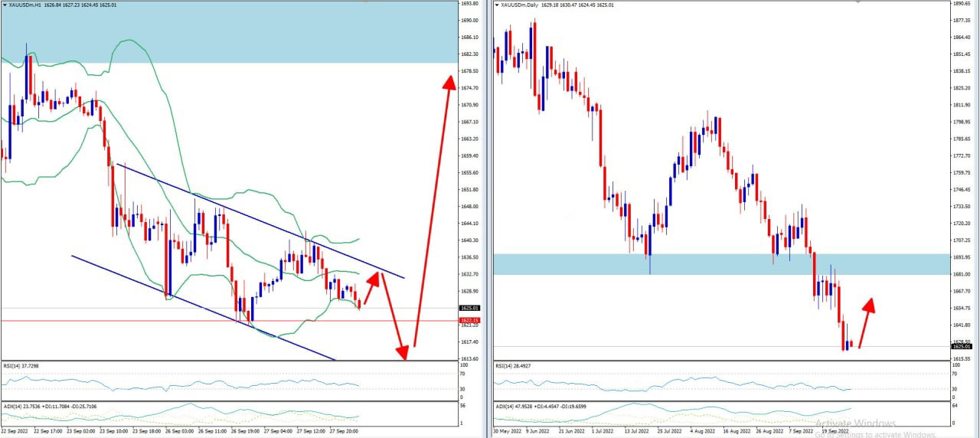
Task: Click the RSI(14) 28.4927 indicator label
Action: (512, 366)
